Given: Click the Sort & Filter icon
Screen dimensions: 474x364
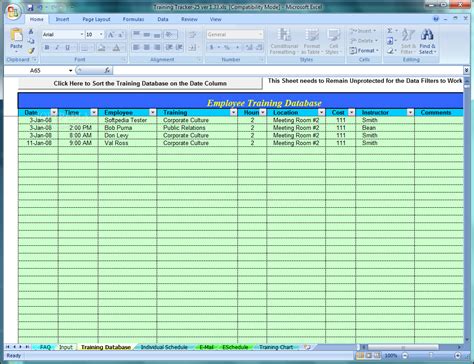Looking at the screenshot, I should [x=408, y=35].
